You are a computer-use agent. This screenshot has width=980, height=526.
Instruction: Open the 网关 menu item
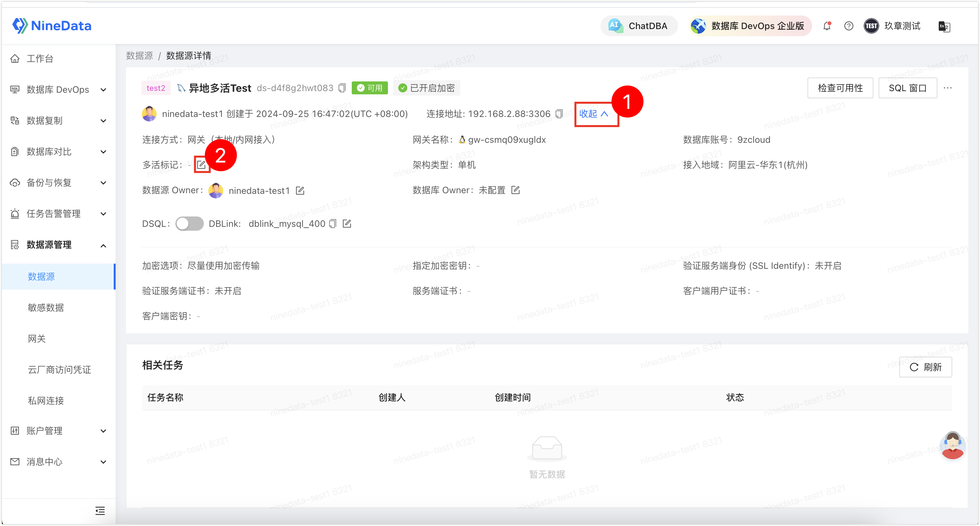click(37, 339)
